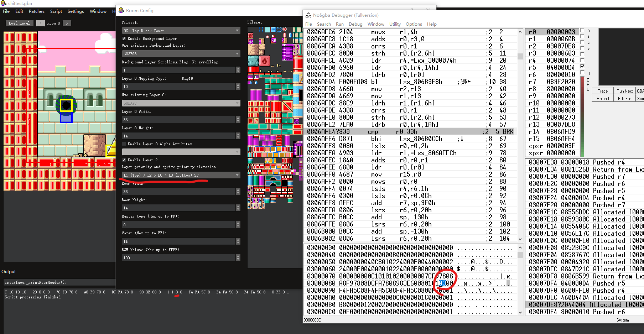Click the Reload button in No$gba
This screenshot has width=644, height=334.
602,98
